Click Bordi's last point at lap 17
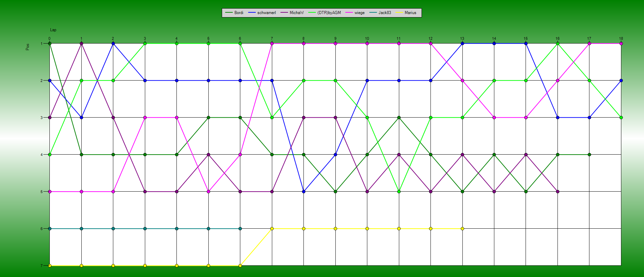The height and width of the screenshot is (277, 644). click(x=589, y=155)
